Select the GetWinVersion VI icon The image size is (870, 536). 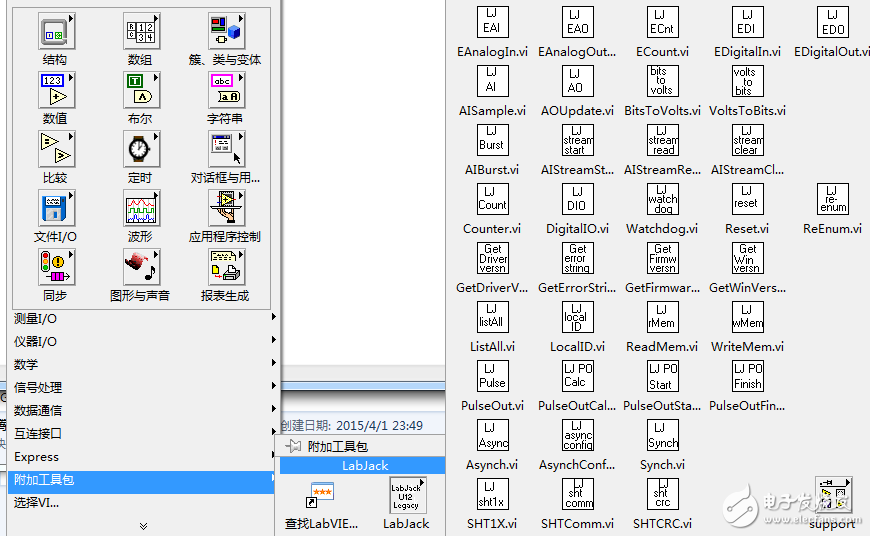coord(747,258)
